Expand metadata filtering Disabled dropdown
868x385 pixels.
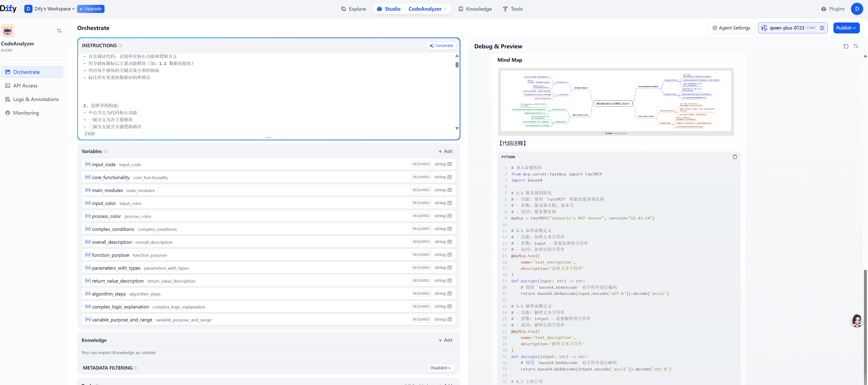coord(440,368)
